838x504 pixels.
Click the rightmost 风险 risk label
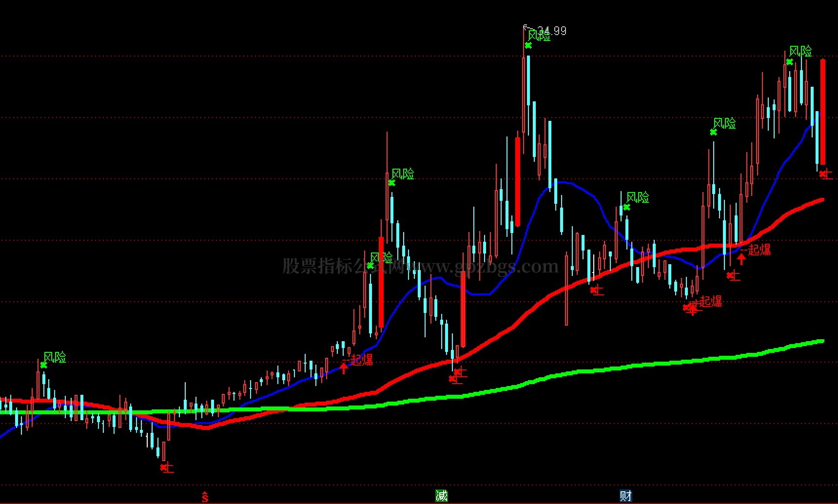click(x=800, y=51)
